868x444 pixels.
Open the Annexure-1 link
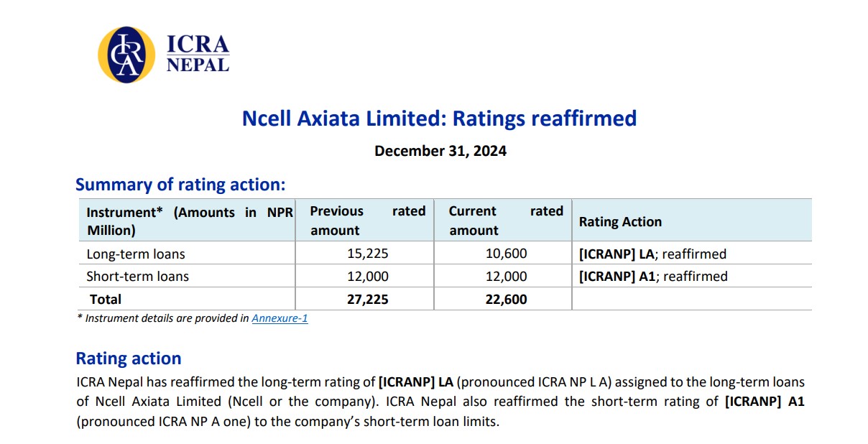point(280,318)
